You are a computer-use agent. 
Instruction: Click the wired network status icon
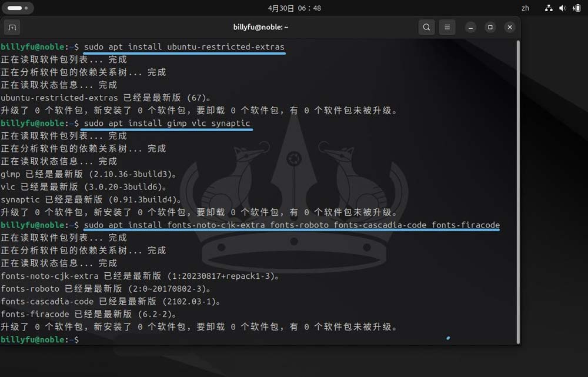(x=549, y=8)
